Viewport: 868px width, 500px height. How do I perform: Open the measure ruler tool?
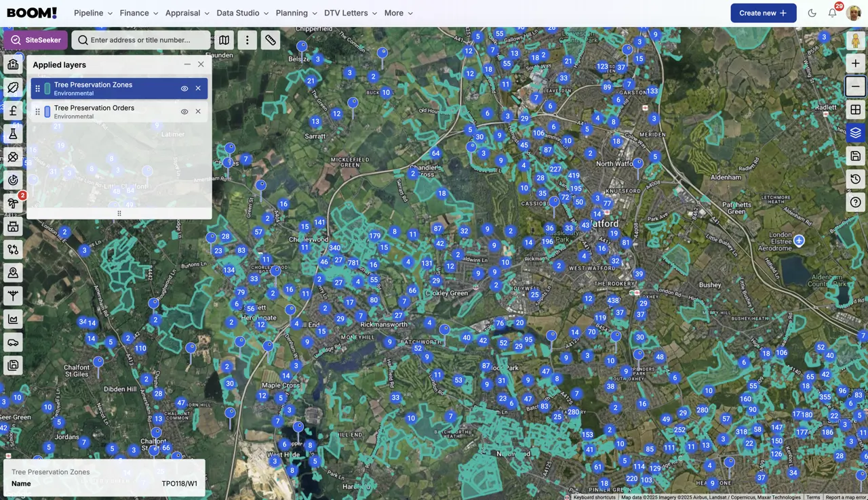click(x=270, y=40)
